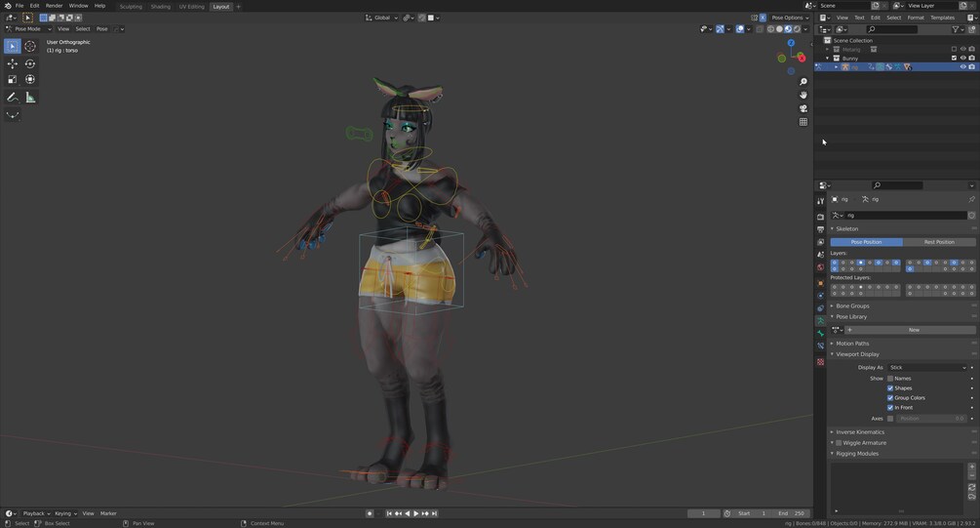Viewport: 980px width, 528px height.
Task: Click the outliner search field
Action: pyautogui.click(x=892, y=29)
